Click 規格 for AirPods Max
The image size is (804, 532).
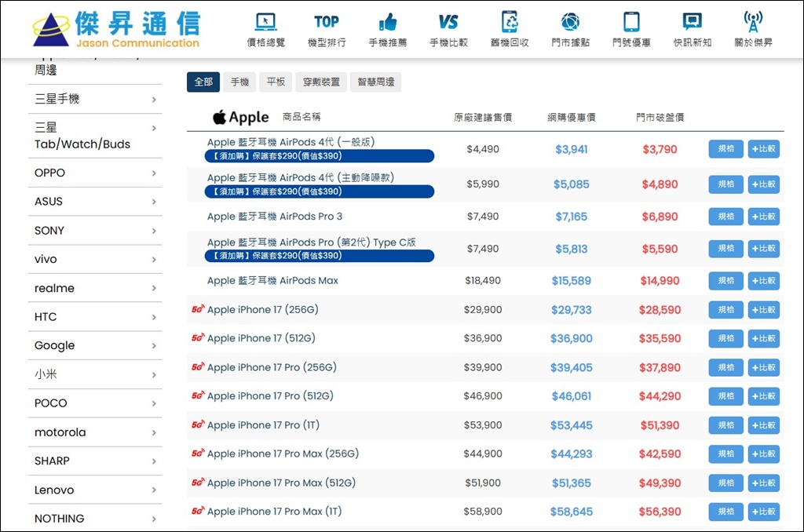(x=725, y=281)
